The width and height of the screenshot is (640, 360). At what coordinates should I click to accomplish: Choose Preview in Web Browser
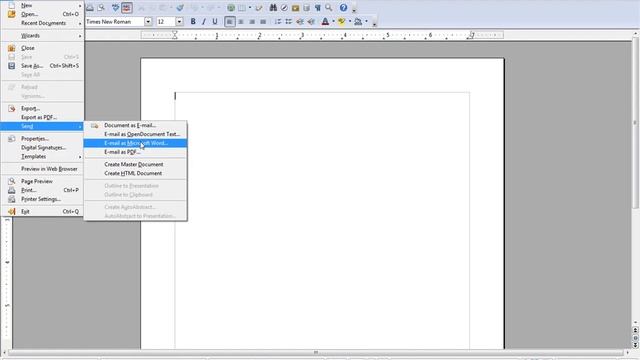(42, 169)
